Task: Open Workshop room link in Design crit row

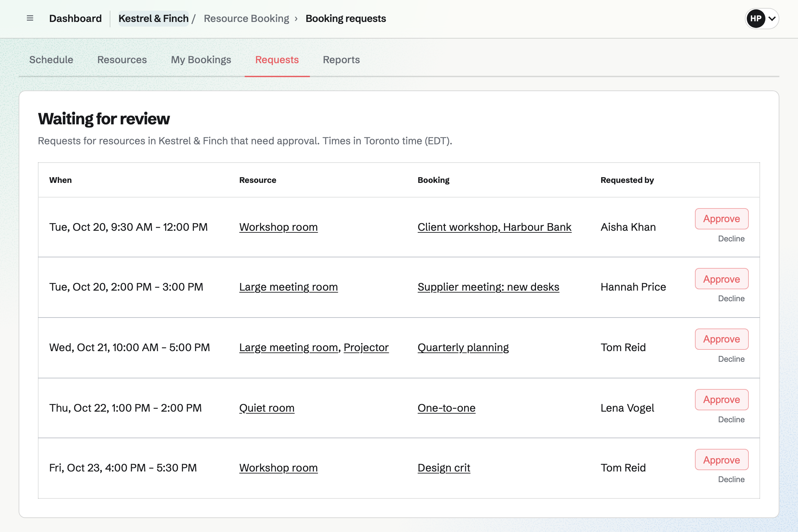Action: point(278,468)
